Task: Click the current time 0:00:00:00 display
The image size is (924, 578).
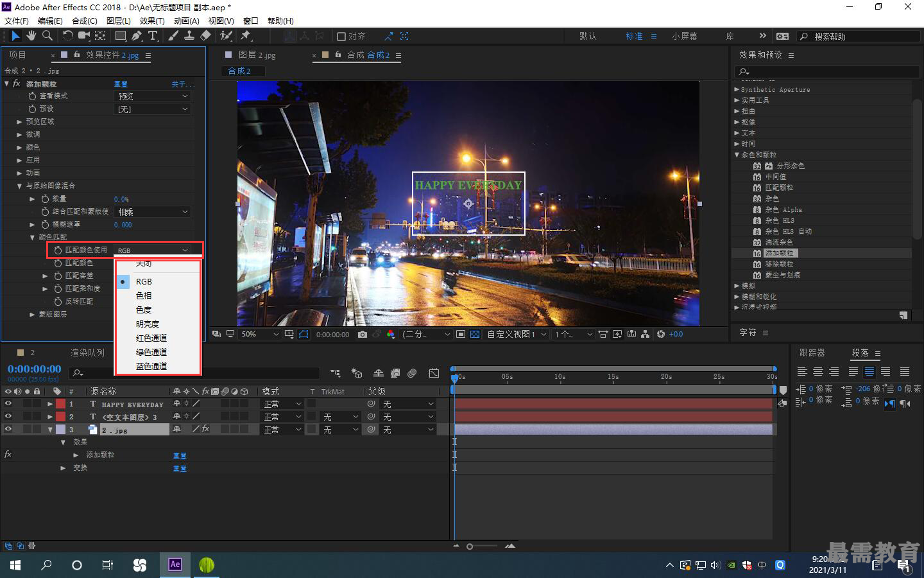Action: coord(34,369)
